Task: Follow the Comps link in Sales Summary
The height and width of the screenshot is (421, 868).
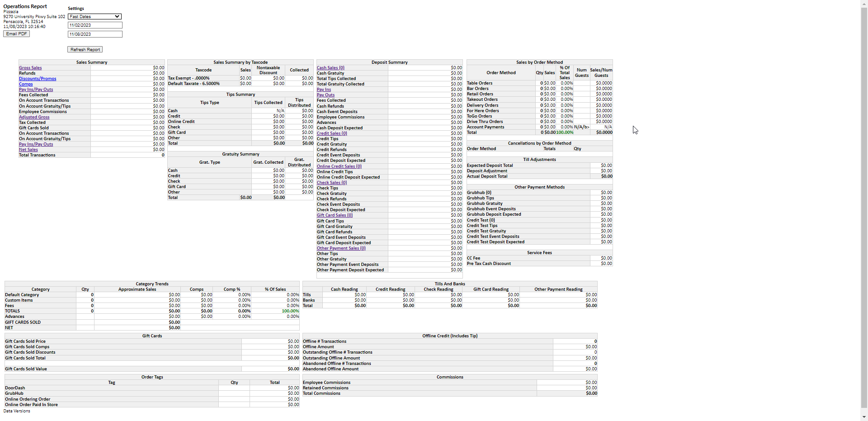Action: pyautogui.click(x=26, y=84)
